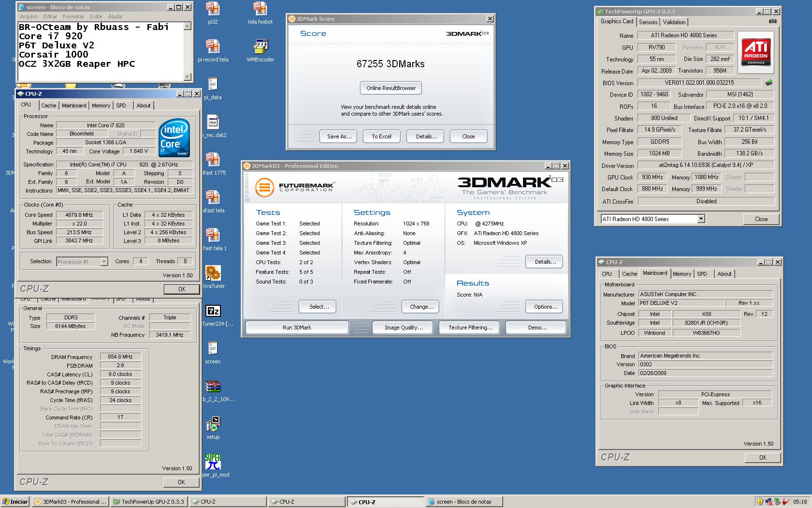Image resolution: width=812 pixels, height=508 pixels.
Task: Click the Intel Core i7 logo in CPU-Z
Action: tap(174, 137)
